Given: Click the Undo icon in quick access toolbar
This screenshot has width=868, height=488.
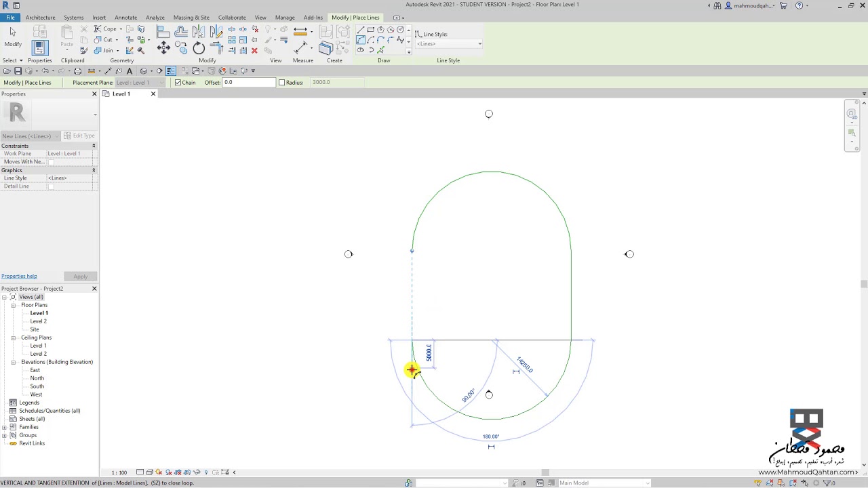Looking at the screenshot, I should (45, 71).
